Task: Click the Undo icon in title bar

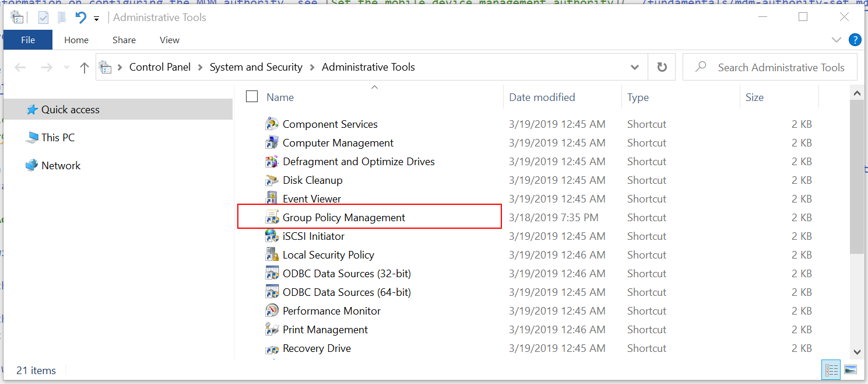Action: coord(81,18)
